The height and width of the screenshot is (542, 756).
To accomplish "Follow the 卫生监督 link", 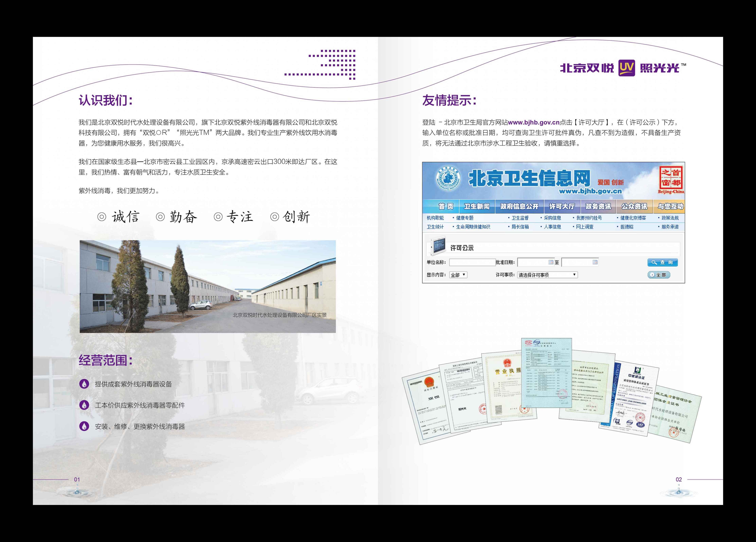I will click(520, 218).
